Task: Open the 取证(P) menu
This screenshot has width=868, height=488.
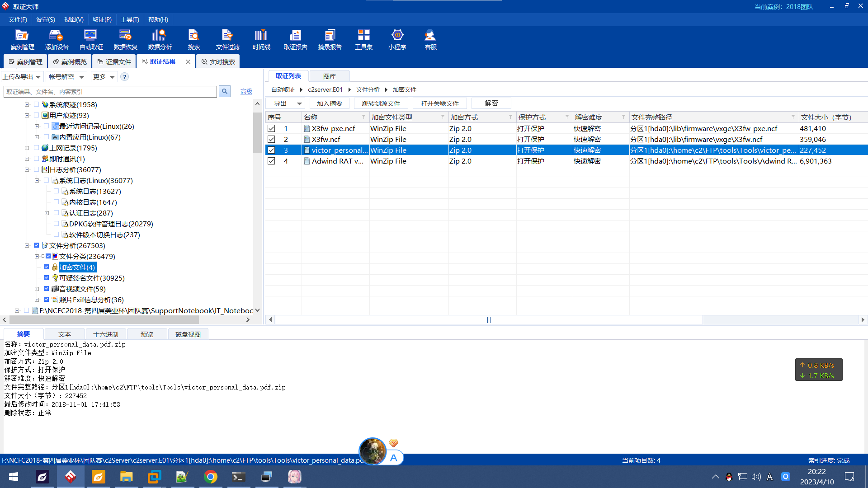Action: pos(102,19)
